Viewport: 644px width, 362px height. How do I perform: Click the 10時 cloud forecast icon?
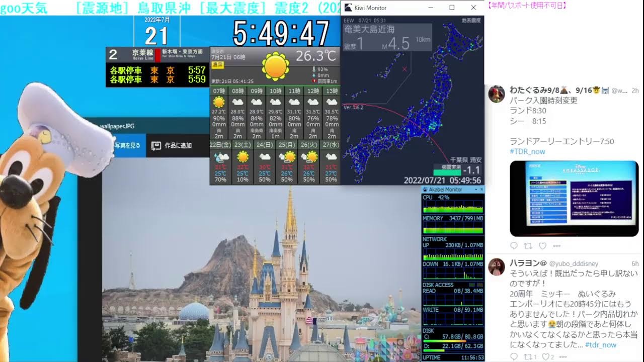(x=275, y=102)
